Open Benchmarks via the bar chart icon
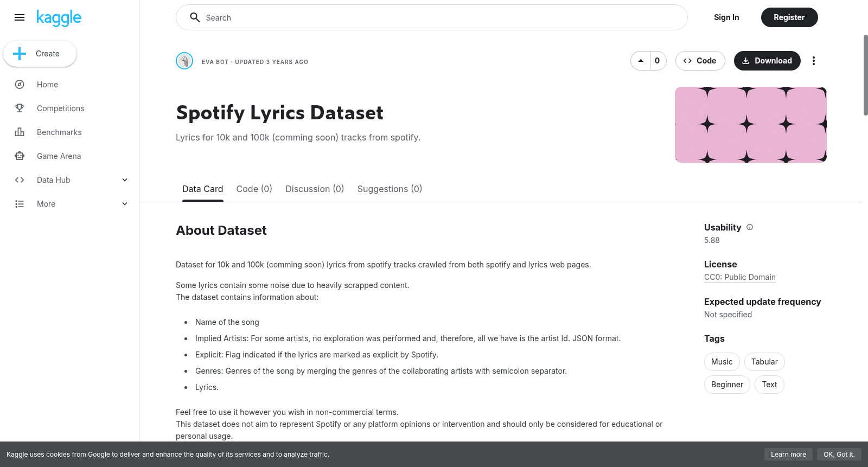Viewport: 868px width, 467px height. pos(20,132)
